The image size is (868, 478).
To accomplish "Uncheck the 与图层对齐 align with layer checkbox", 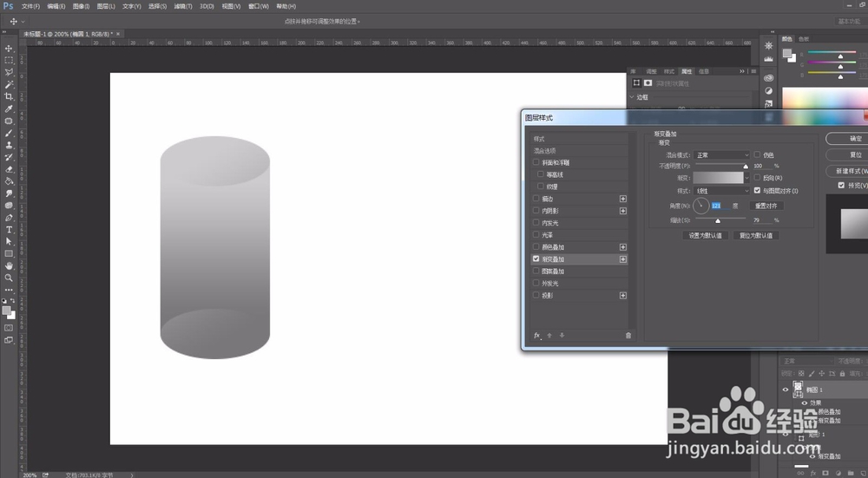I will 757,190.
